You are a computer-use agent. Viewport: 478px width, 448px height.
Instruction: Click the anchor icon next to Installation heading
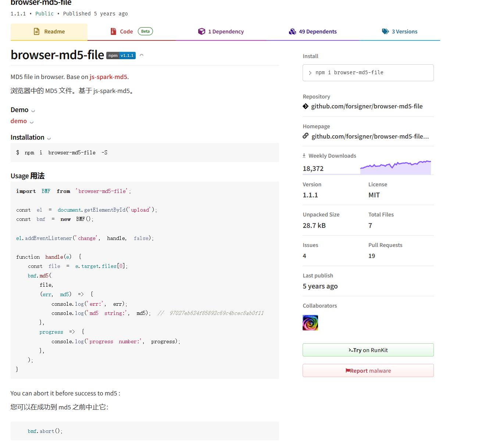(x=49, y=138)
